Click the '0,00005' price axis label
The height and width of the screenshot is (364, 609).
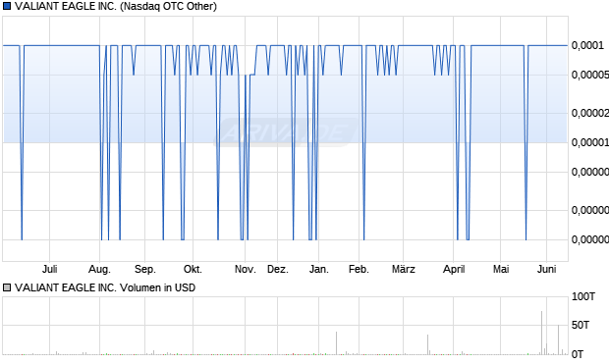pos(590,75)
